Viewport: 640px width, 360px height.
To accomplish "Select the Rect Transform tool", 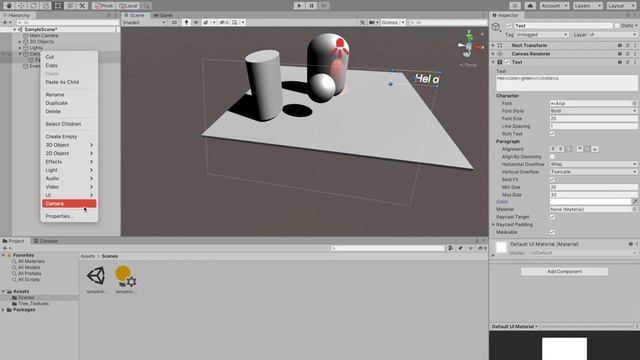I will [x=58, y=6].
